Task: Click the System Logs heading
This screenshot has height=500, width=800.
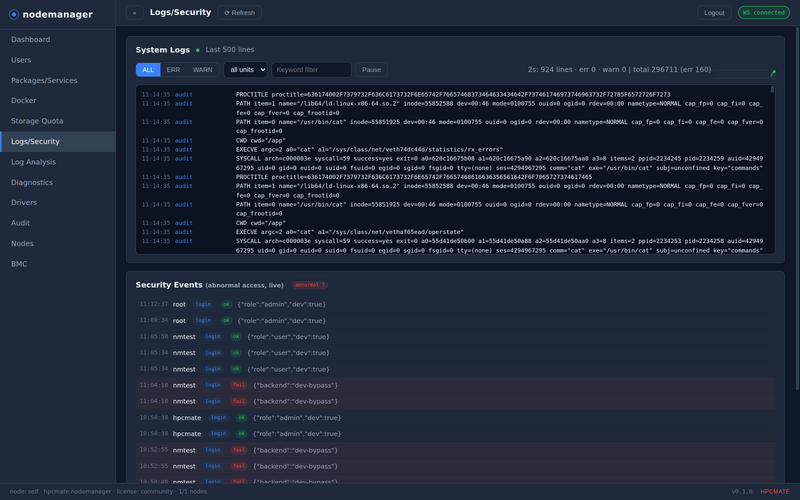Action: (163, 50)
